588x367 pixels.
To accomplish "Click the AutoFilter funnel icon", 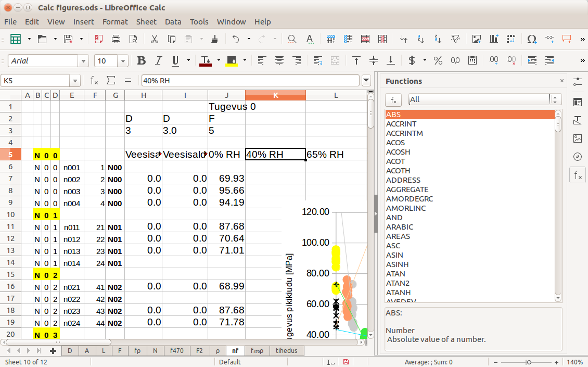I will click(x=455, y=39).
